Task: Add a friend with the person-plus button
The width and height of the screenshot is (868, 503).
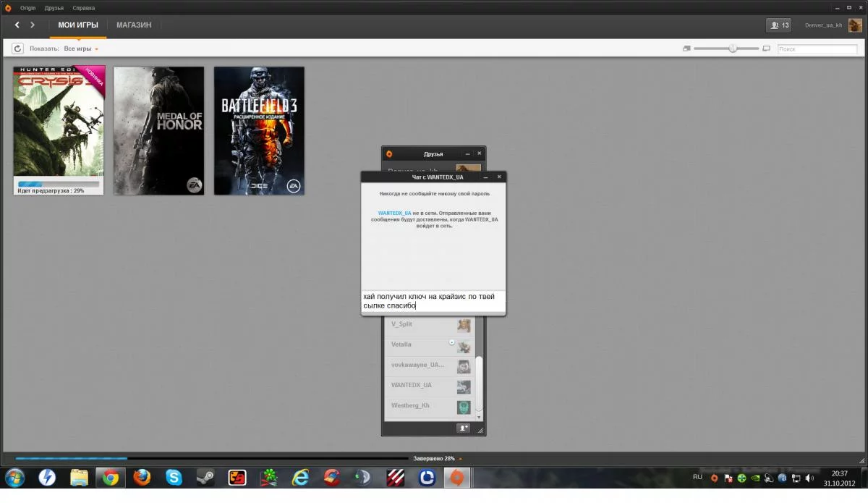Action: [x=463, y=428]
